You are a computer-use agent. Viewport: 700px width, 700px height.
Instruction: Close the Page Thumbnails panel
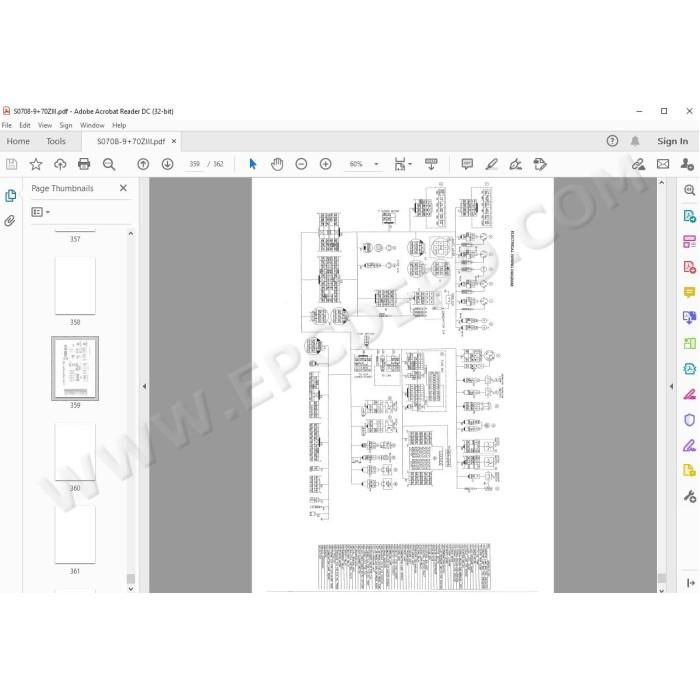[x=123, y=188]
